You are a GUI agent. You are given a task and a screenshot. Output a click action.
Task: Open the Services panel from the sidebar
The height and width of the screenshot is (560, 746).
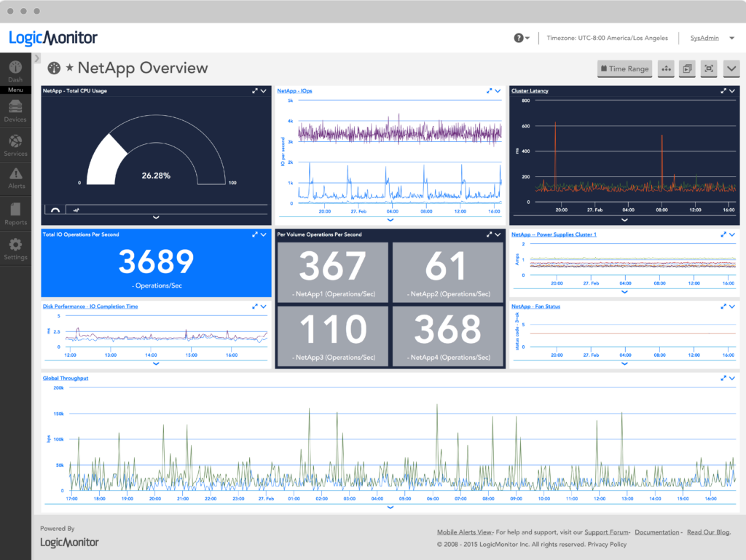click(15, 143)
